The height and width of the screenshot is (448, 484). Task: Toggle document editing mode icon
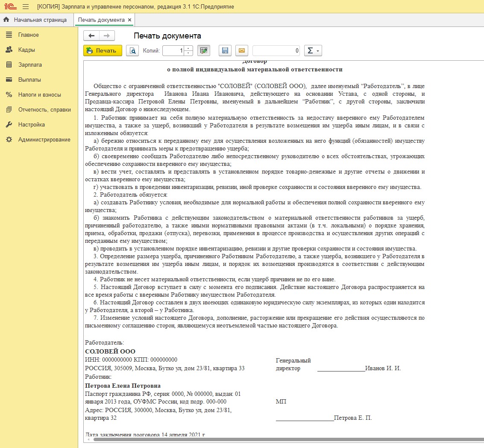[x=204, y=51]
